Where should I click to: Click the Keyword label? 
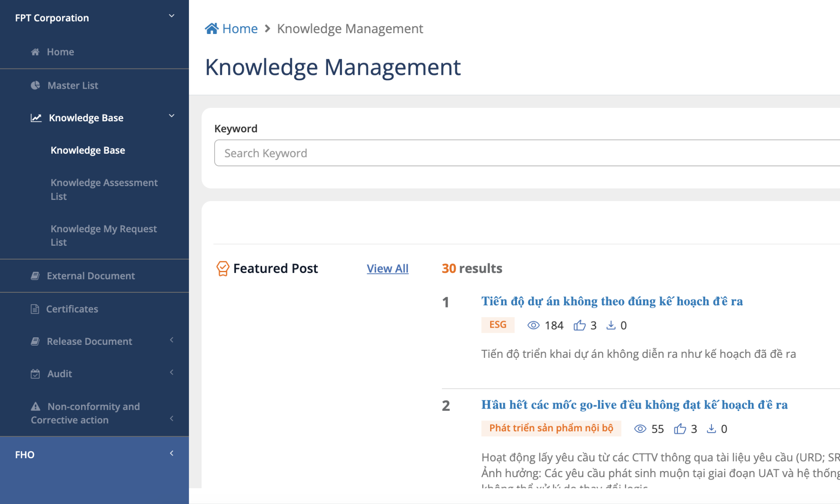pyautogui.click(x=236, y=129)
